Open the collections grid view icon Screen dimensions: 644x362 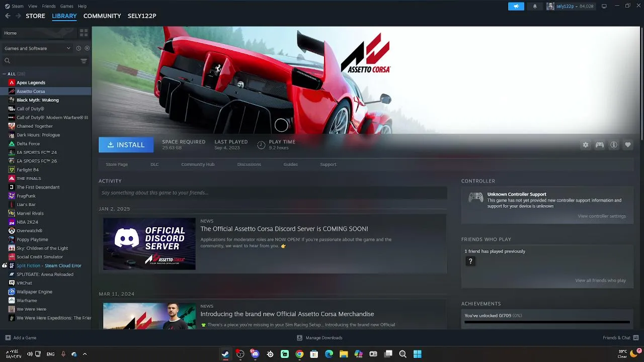[84, 33]
